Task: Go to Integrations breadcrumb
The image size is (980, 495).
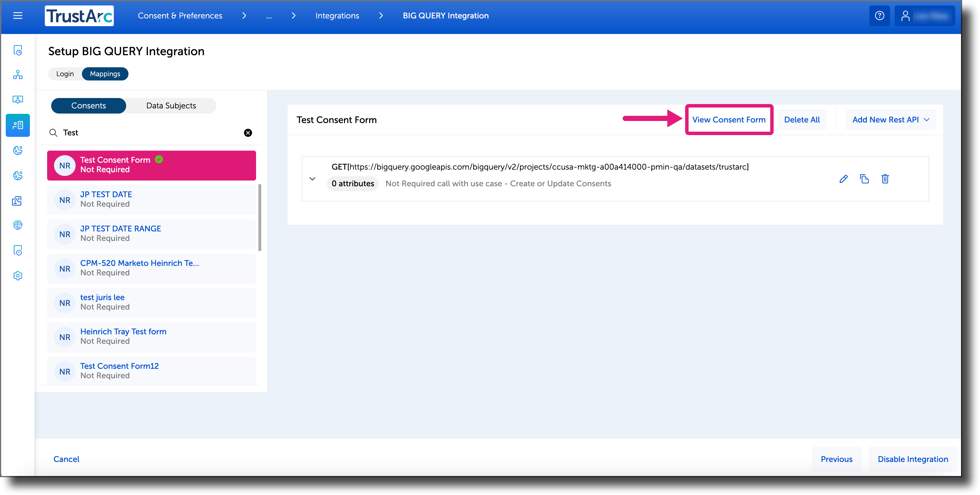Action: click(337, 16)
